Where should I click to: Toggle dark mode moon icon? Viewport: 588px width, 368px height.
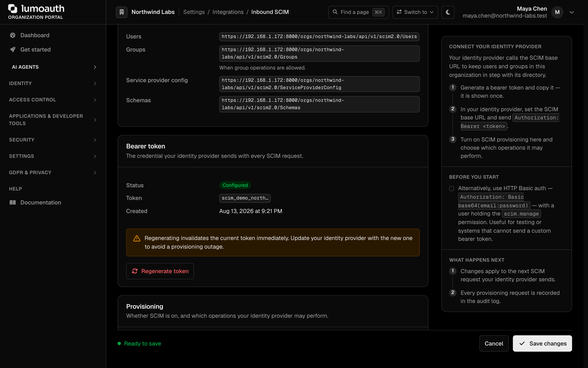point(448,12)
